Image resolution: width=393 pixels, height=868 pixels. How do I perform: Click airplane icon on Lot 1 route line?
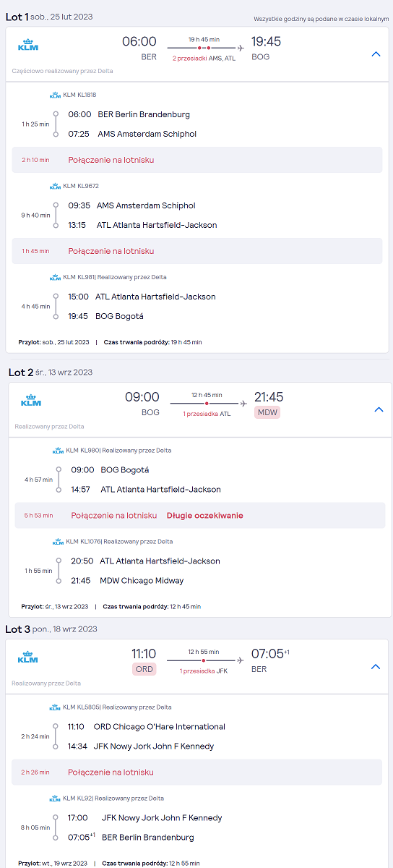(240, 48)
